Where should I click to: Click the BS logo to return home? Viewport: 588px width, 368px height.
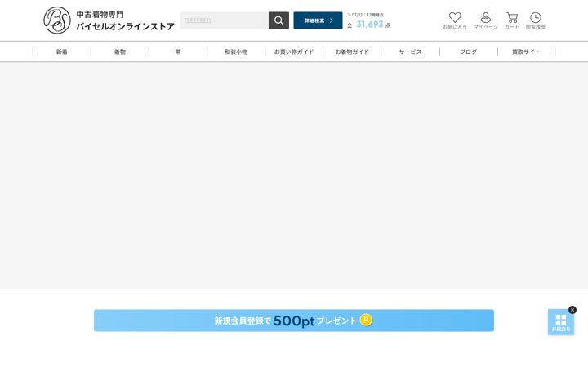[x=57, y=20]
